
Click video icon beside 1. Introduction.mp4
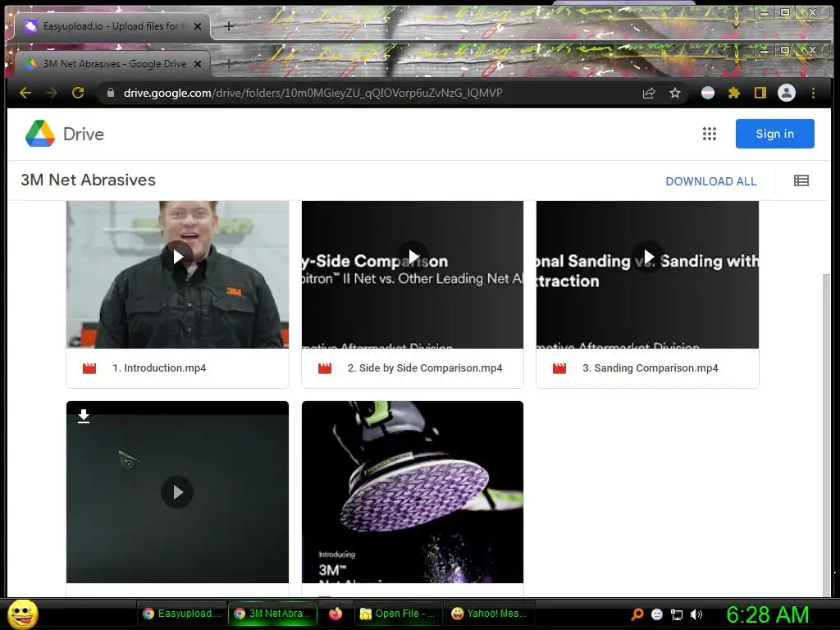[89, 368]
